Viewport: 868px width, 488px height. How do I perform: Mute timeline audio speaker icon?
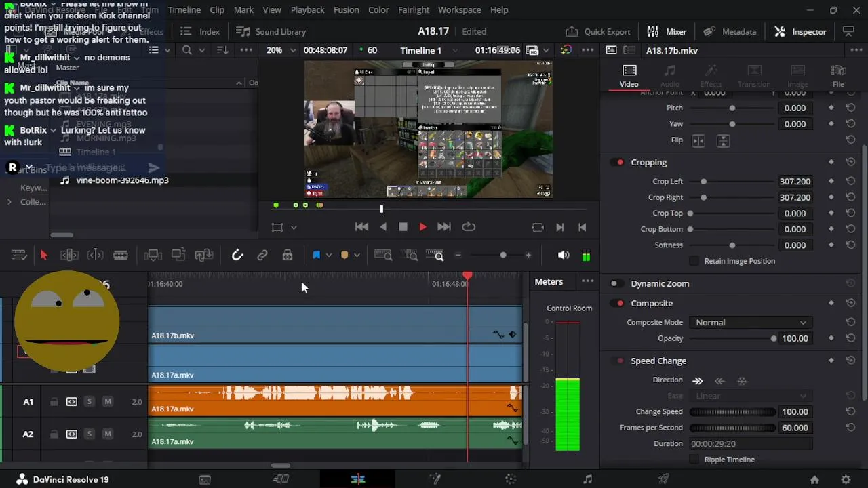pyautogui.click(x=563, y=255)
